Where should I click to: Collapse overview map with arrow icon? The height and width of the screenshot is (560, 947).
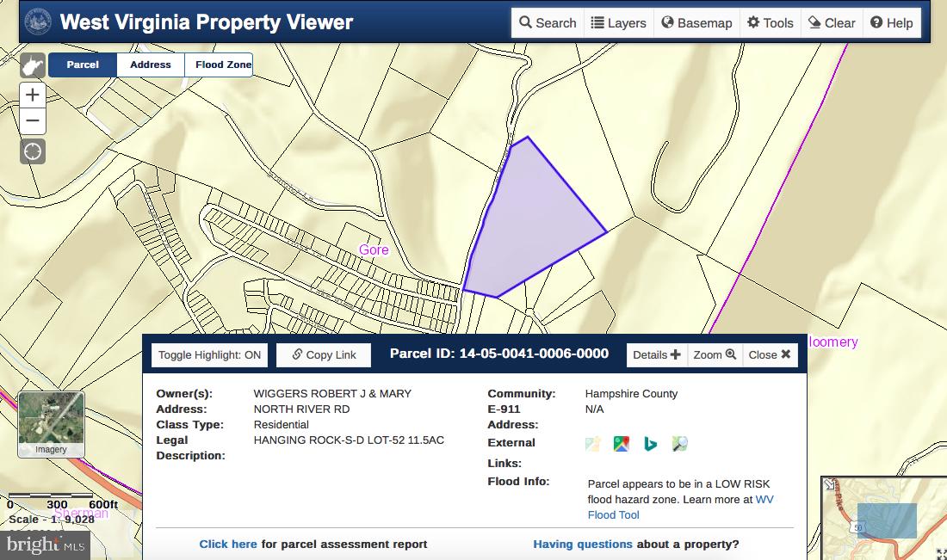830,484
